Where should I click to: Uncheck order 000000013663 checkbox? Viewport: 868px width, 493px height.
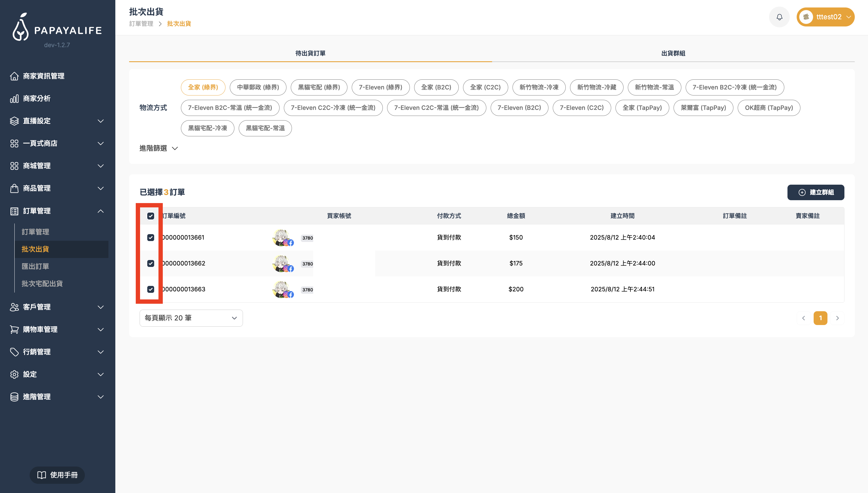(151, 289)
